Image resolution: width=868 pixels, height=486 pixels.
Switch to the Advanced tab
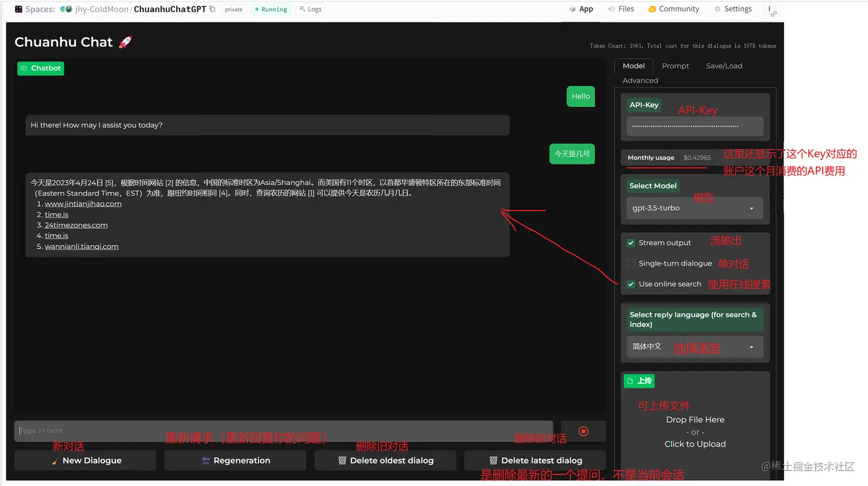pyautogui.click(x=640, y=80)
